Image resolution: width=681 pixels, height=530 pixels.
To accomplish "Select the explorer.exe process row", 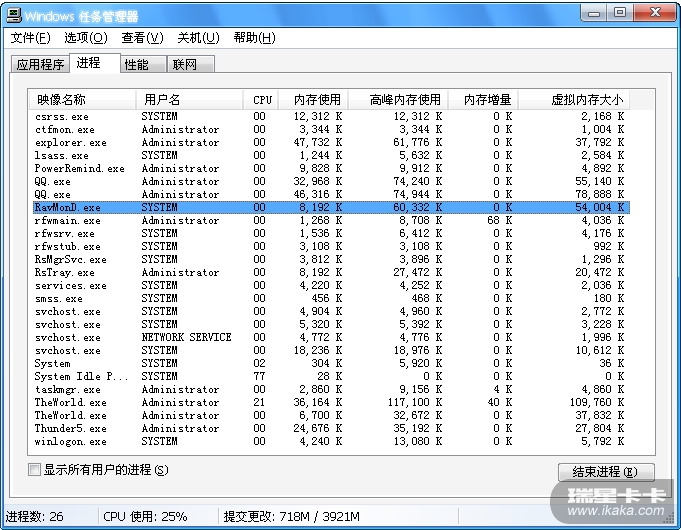I will click(331, 142).
